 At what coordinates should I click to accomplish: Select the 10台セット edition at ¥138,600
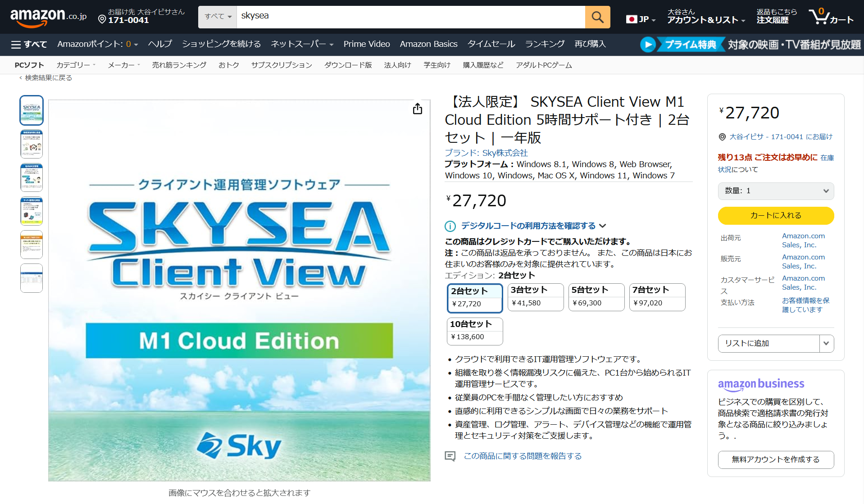[x=475, y=331]
